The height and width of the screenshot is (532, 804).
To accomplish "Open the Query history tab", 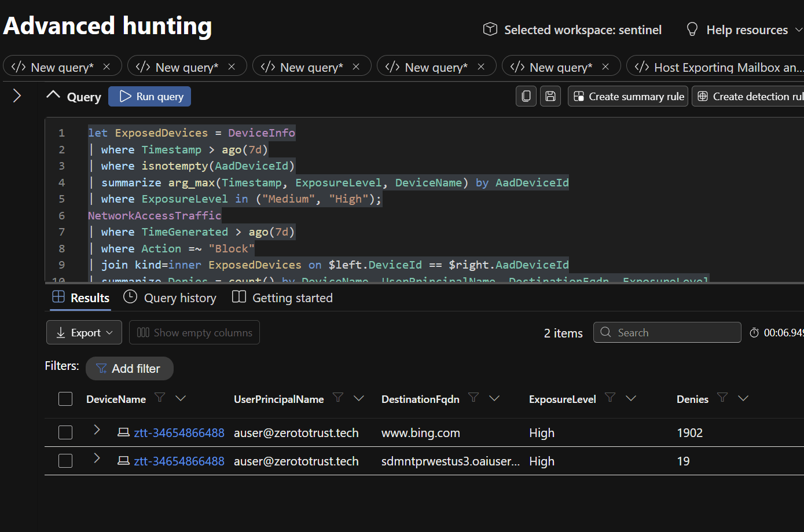I will pos(170,298).
